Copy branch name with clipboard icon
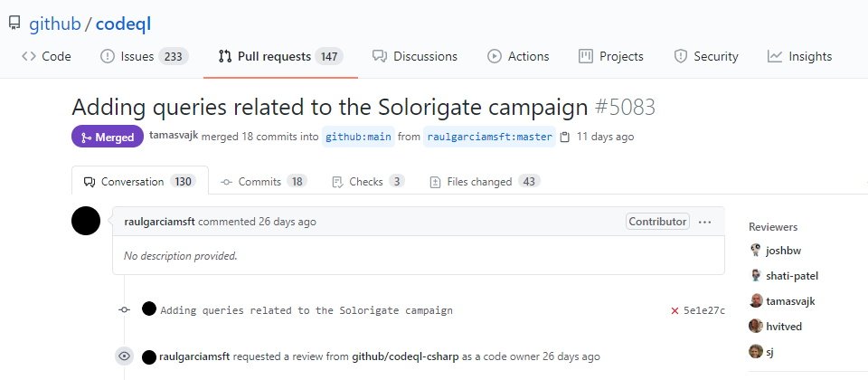The height and width of the screenshot is (380, 868). point(564,137)
